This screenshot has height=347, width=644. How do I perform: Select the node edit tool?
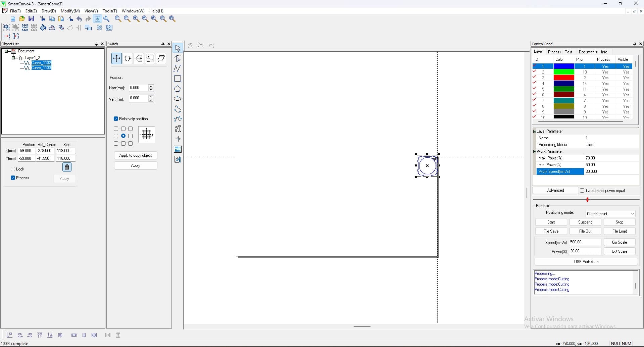(178, 58)
